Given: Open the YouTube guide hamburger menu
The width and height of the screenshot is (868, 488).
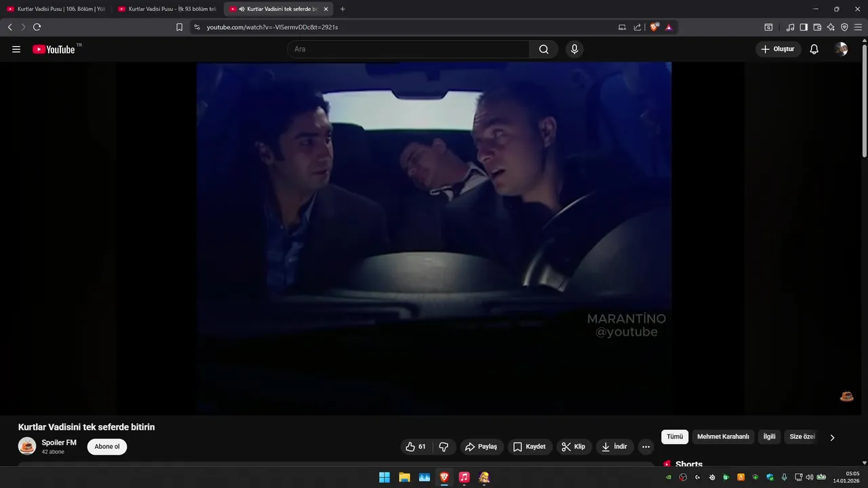Looking at the screenshot, I should click(16, 49).
